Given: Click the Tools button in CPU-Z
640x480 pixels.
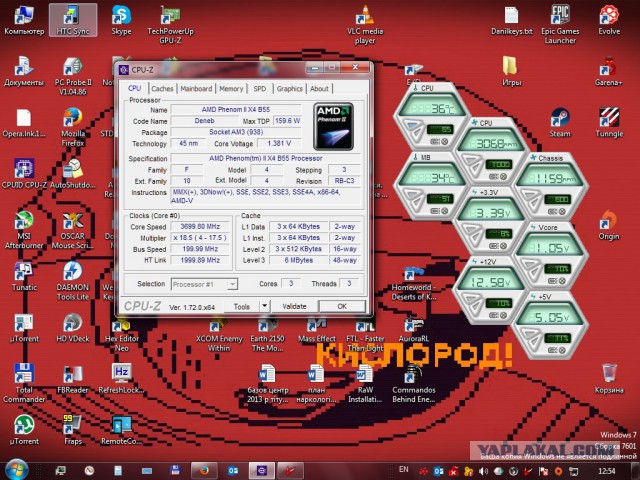Looking at the screenshot, I should tap(242, 306).
